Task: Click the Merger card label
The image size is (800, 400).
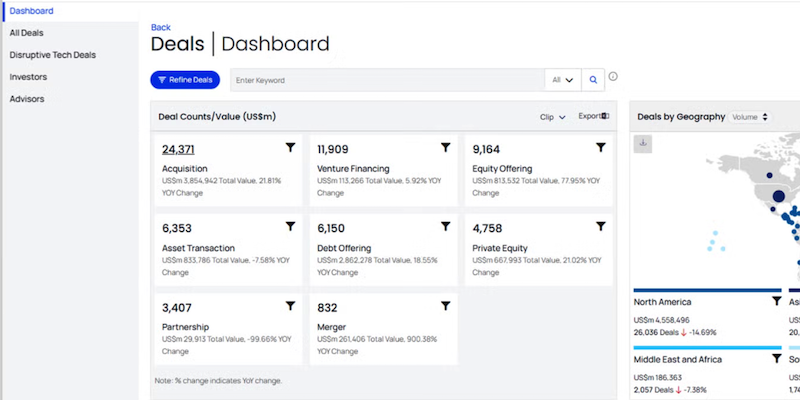Action: click(x=332, y=327)
